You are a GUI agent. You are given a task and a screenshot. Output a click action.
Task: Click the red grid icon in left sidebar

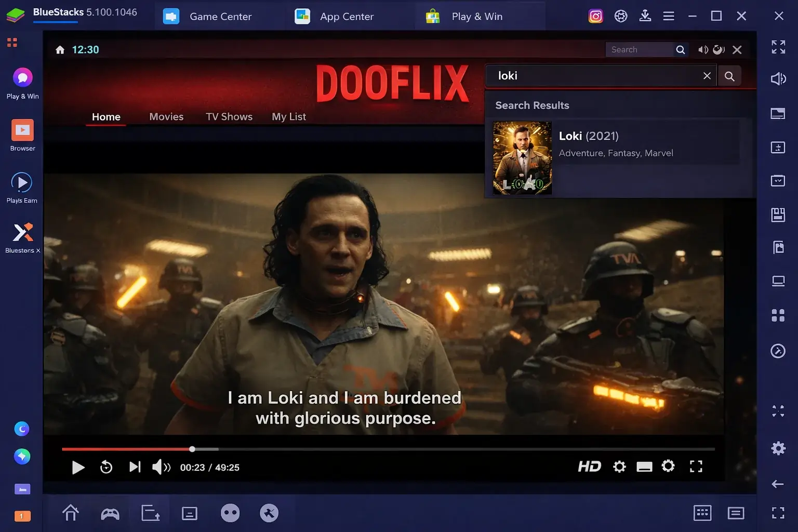click(x=12, y=43)
